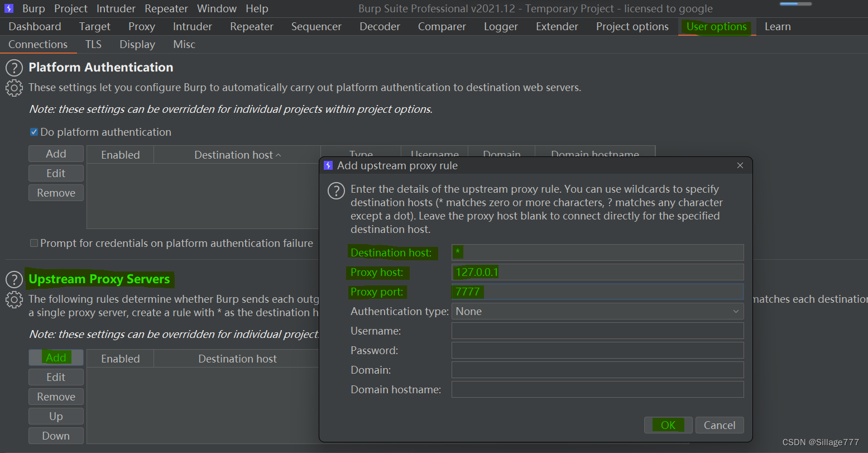
Task: Open Authentication type dropdown
Action: (597, 311)
